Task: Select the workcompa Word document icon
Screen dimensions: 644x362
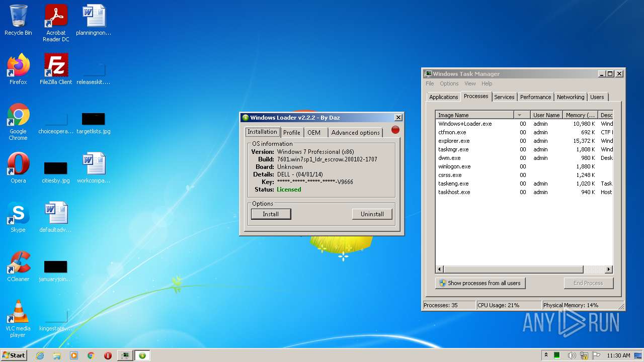Action: 94,168
